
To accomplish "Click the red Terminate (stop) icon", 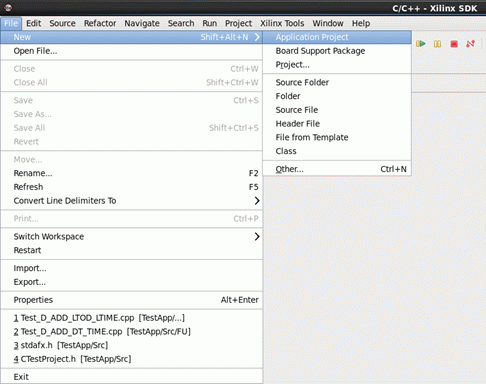I will click(x=454, y=44).
